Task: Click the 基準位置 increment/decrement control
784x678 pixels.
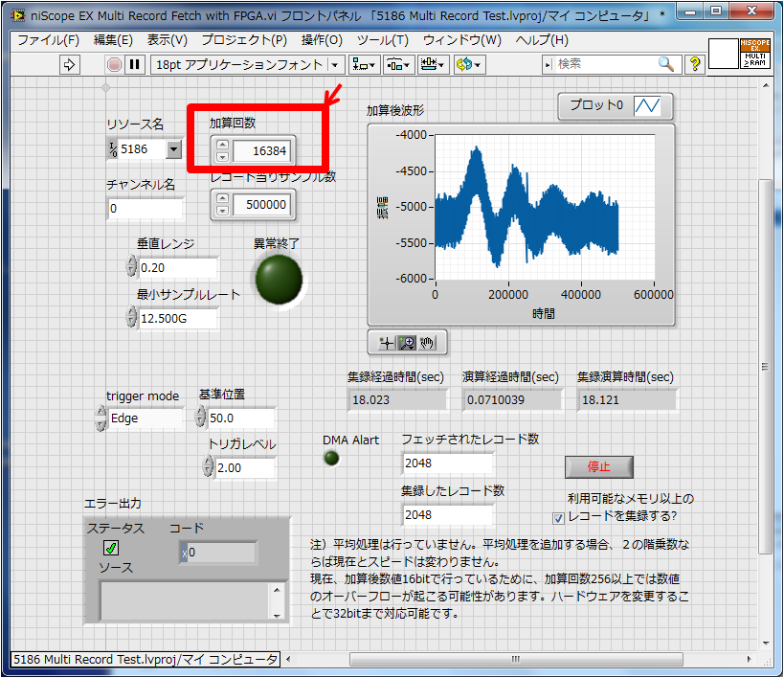Action: coord(200,417)
